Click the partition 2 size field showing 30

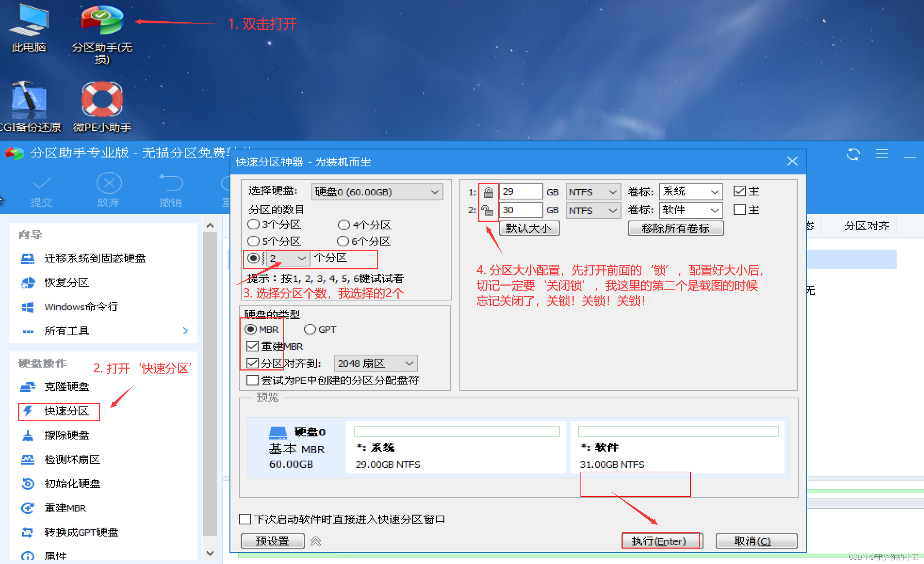pos(520,210)
